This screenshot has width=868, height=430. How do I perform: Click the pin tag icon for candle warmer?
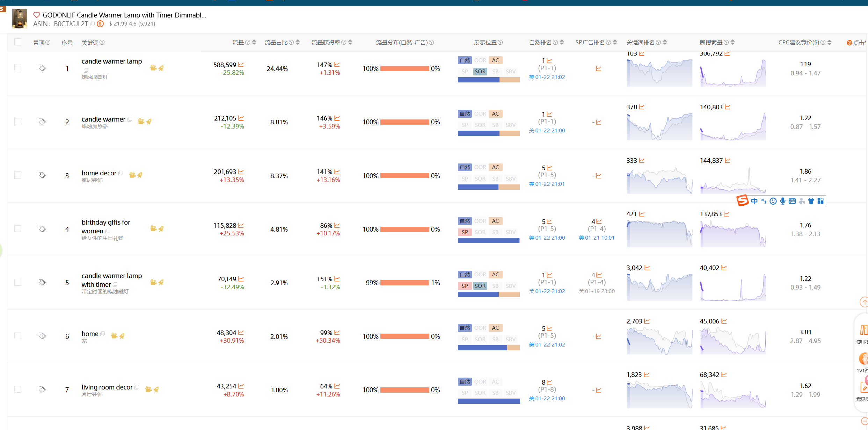[42, 122]
